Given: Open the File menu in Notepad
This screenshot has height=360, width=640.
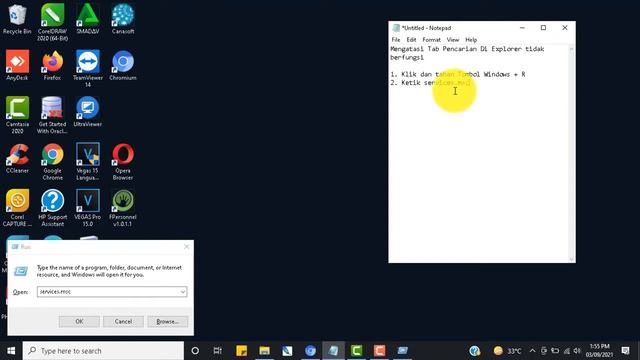Looking at the screenshot, I should coord(396,40).
